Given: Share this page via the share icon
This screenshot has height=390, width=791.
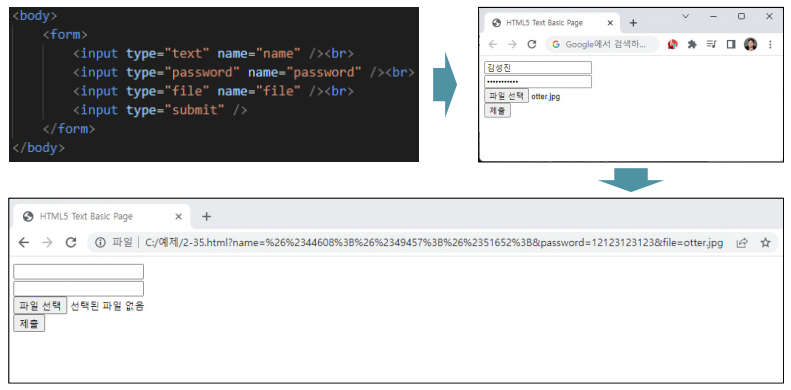Looking at the screenshot, I should [742, 243].
